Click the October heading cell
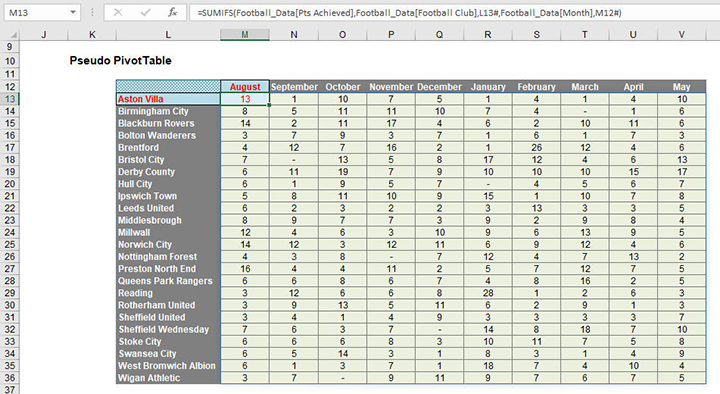The height and width of the screenshot is (394, 720). pyautogui.click(x=343, y=86)
